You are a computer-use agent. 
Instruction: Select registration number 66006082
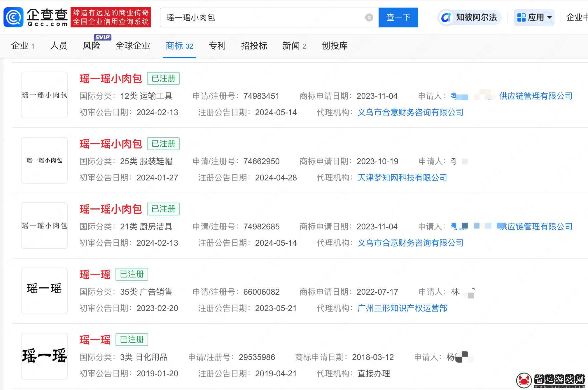tap(261, 292)
